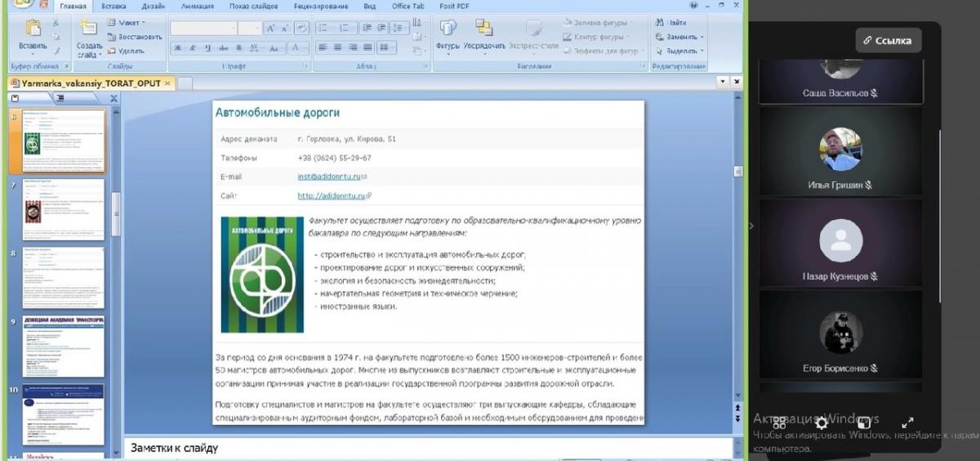980x461 pixels.
Task: Open the document tab list dropdown arrow
Action: (x=723, y=82)
